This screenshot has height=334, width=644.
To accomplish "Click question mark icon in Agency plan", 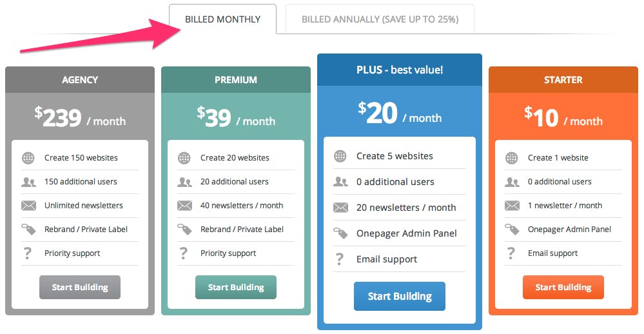I will click(27, 253).
